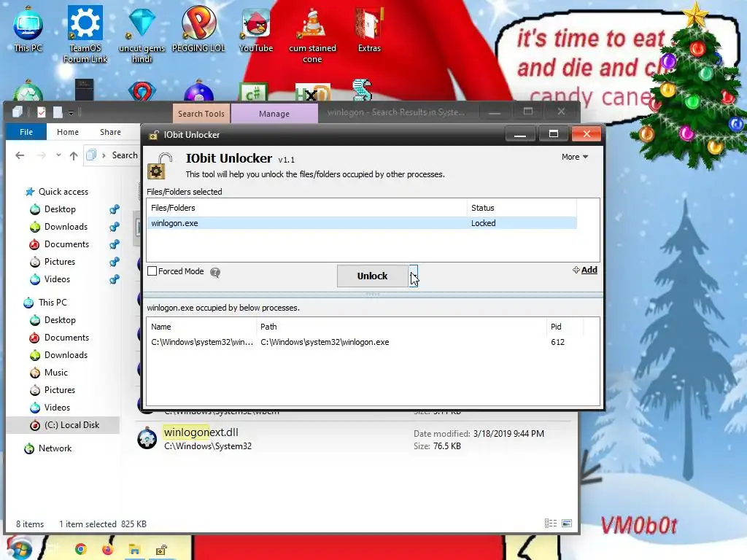
Task: Open uncut gems hindi desktop icon
Action: 142,34
